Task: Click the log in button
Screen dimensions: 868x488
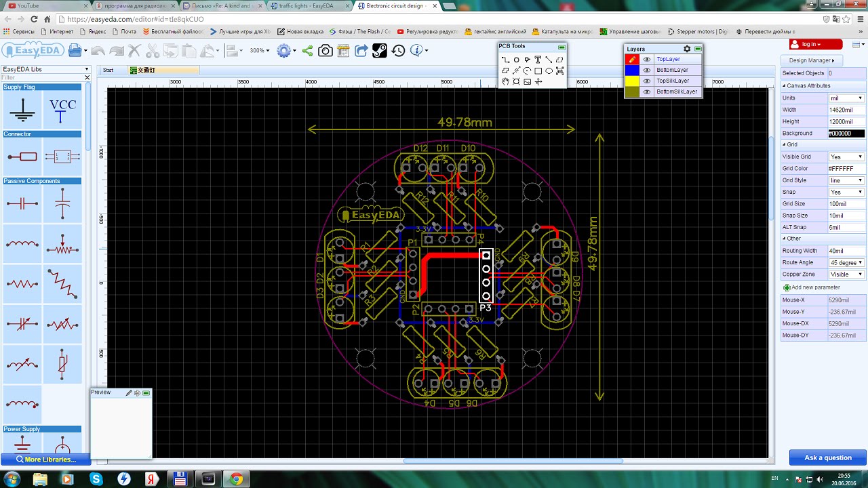Action: tap(816, 44)
